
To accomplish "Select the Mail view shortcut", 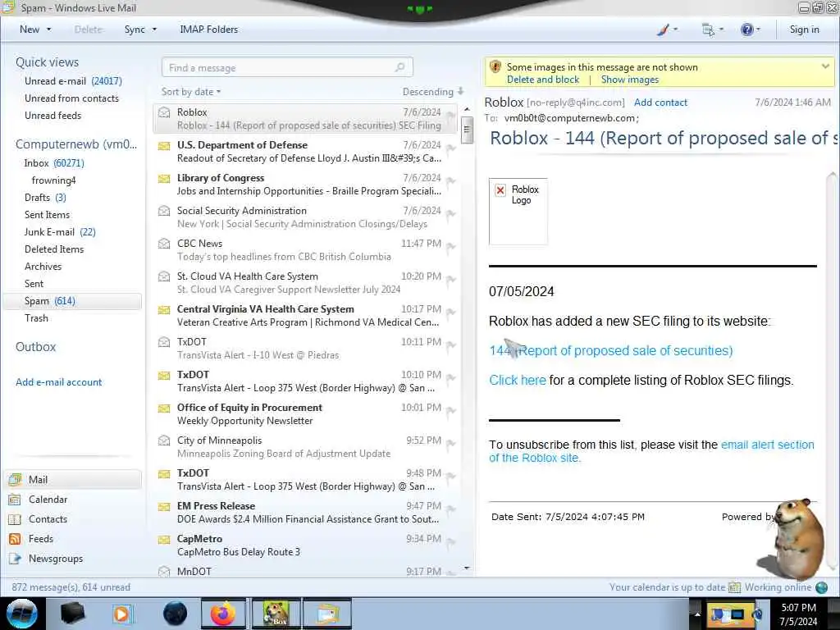I will 73,479.
